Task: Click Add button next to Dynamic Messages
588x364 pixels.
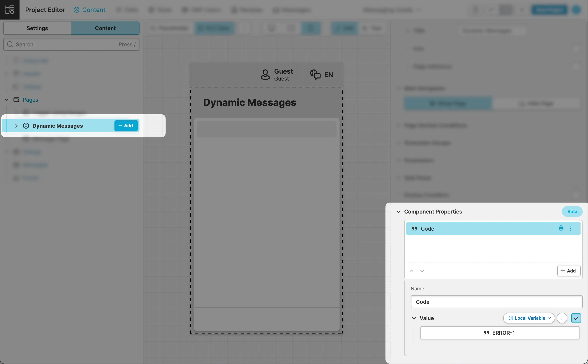Action: click(126, 126)
